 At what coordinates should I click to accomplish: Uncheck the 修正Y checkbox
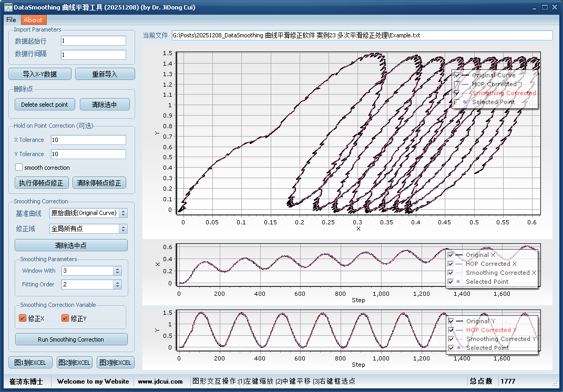coord(65,318)
